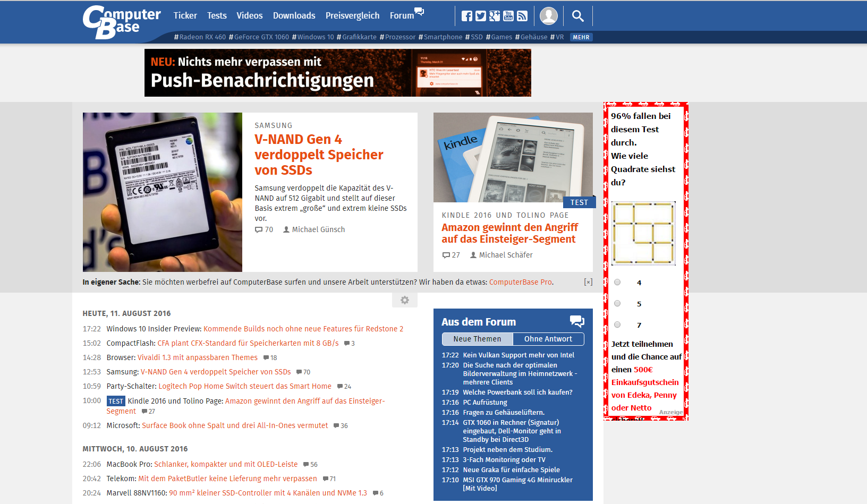Open Telekom PaketButler news
The image size is (867, 504).
click(227, 479)
